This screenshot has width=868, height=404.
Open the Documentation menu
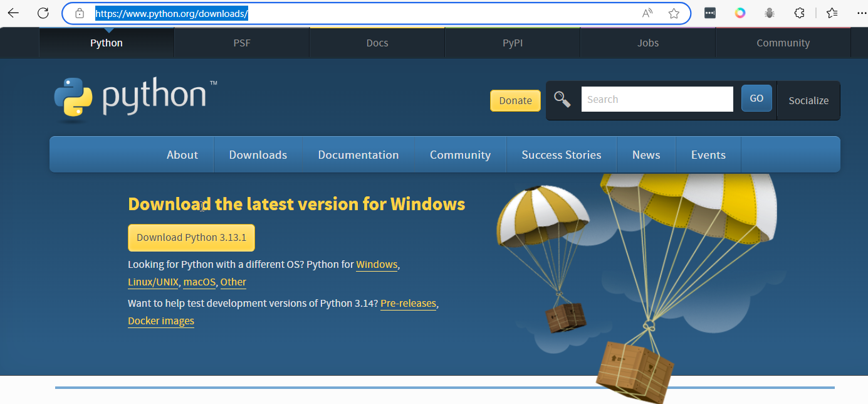[x=358, y=155]
